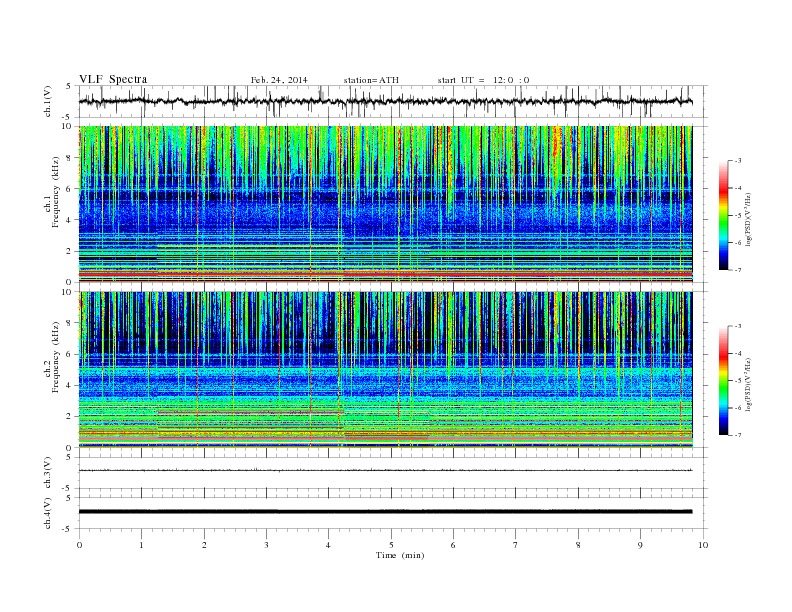Click the lower PSD color scale bar
This screenshot has width=792, height=612.
tap(723, 380)
